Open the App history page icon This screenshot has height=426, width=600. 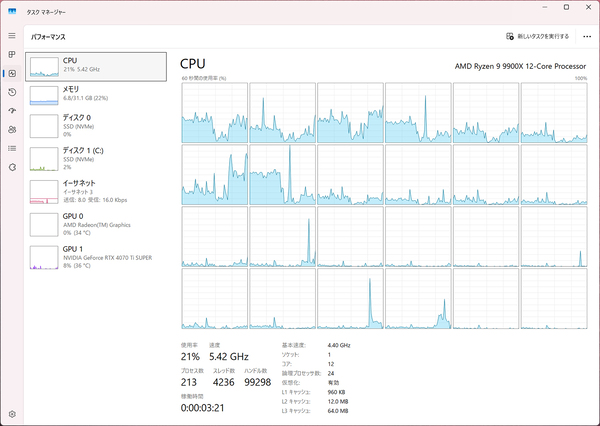click(x=12, y=92)
